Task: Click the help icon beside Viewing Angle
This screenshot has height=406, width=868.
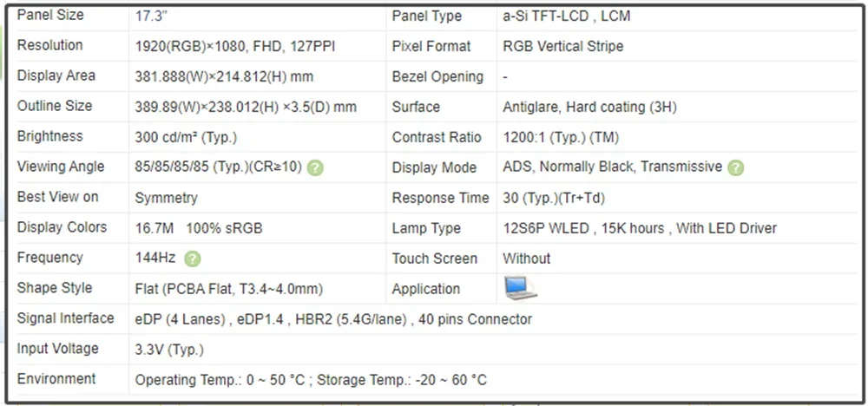Action: tap(315, 167)
